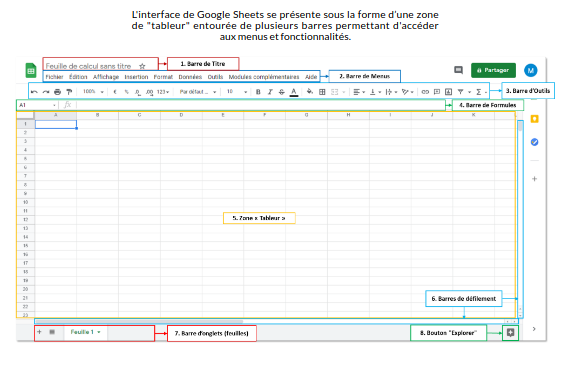Open the Explorer button at bottom right
This screenshot has width=568, height=372.
pyautogui.click(x=510, y=333)
